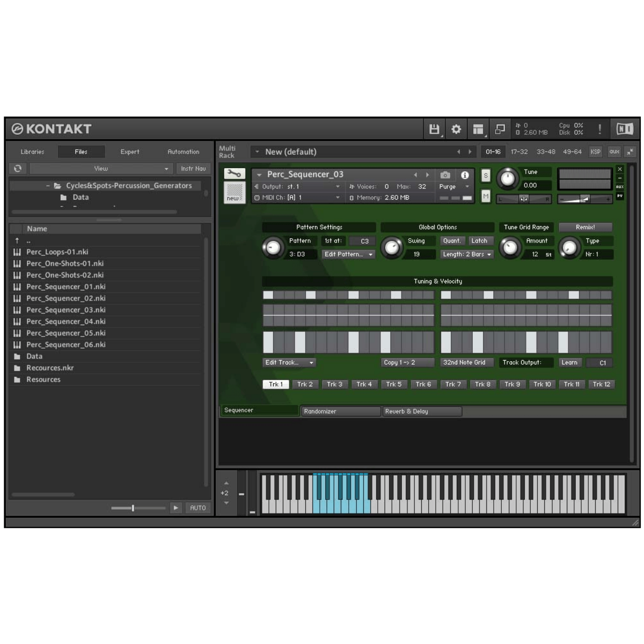Open Reverb & Delay tab
644x644 pixels.
(x=422, y=412)
